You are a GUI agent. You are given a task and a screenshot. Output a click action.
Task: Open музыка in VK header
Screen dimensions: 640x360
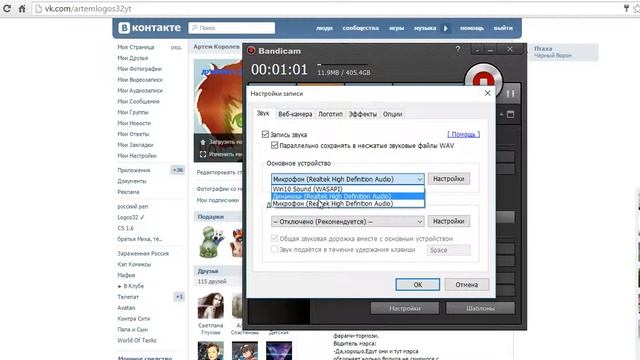tap(425, 28)
